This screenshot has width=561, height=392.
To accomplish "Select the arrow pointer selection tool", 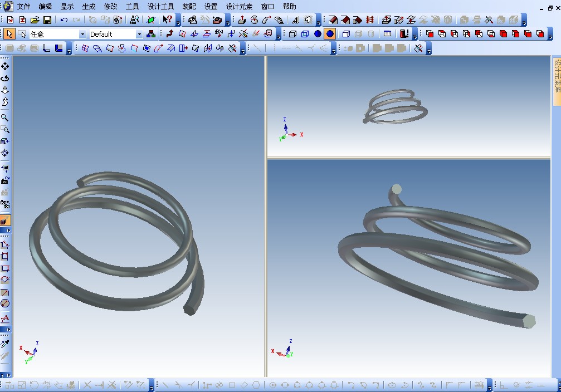I will pyautogui.click(x=9, y=34).
